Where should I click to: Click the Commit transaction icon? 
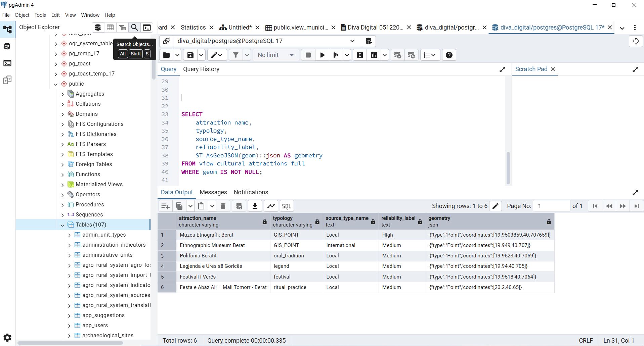397,55
